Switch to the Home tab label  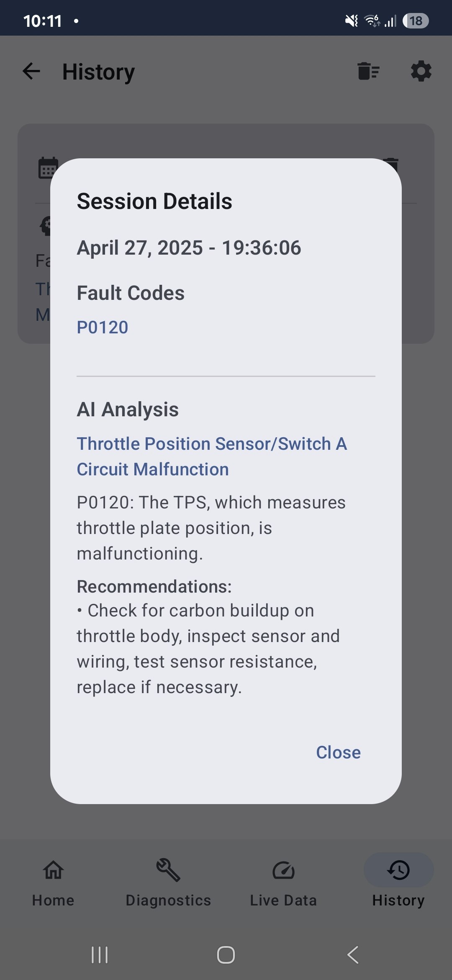tap(53, 900)
